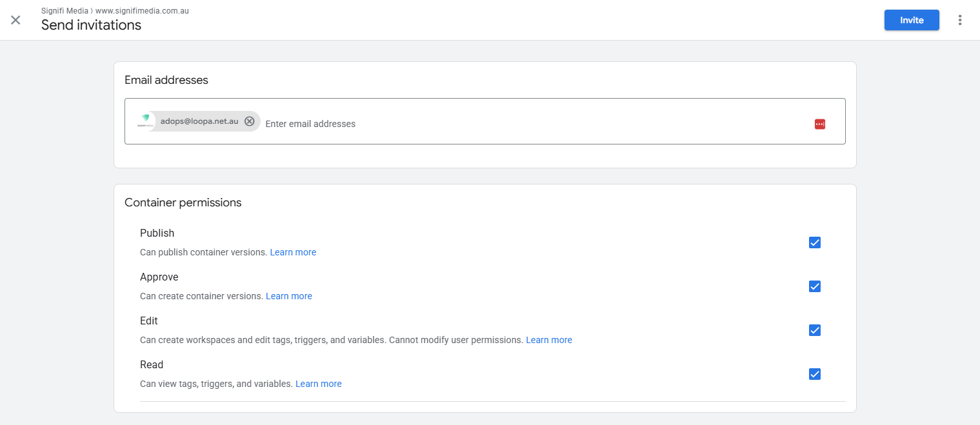Click the Signifi Media avatar in chip

[x=146, y=121]
